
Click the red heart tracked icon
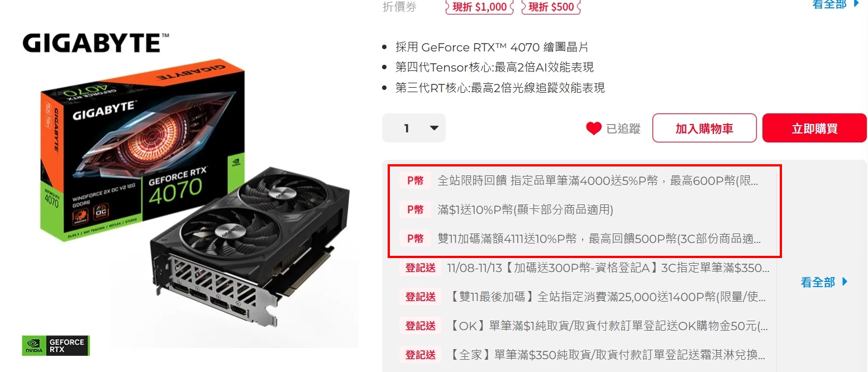593,128
